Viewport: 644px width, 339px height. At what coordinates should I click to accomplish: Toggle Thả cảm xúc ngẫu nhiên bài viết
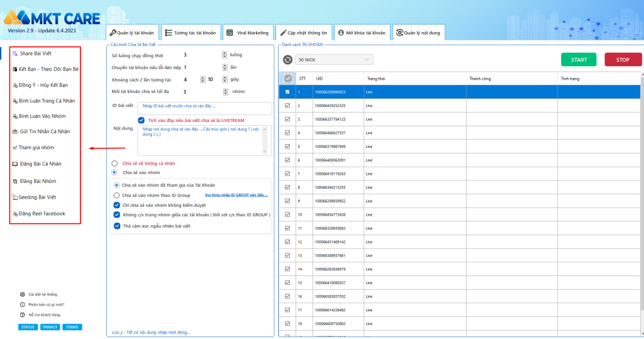(117, 226)
